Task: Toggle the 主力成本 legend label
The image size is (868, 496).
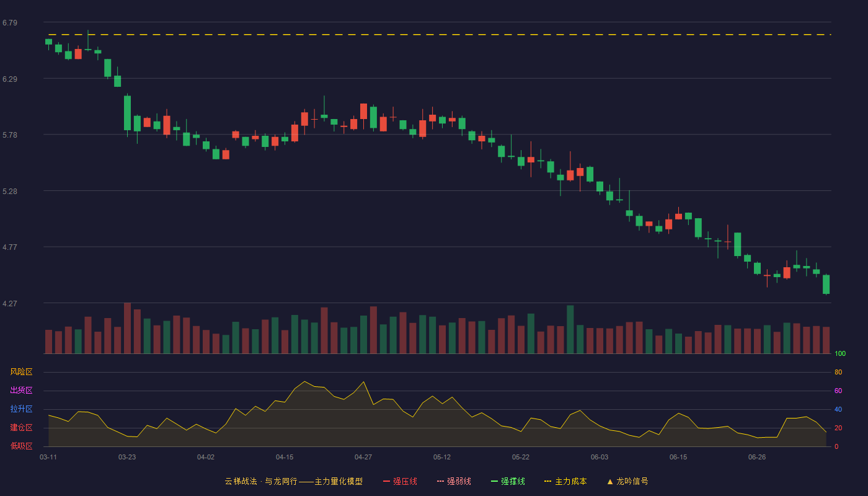Action: 570,481
